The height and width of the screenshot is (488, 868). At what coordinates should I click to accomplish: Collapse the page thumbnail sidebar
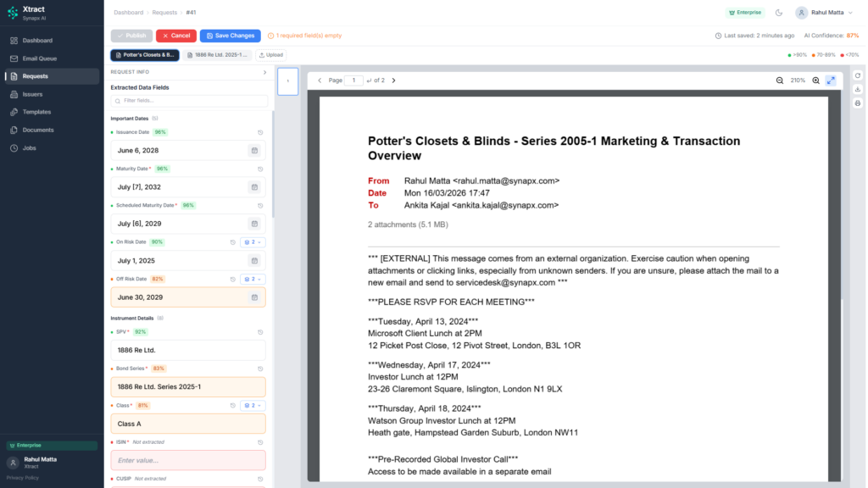pyautogui.click(x=288, y=81)
